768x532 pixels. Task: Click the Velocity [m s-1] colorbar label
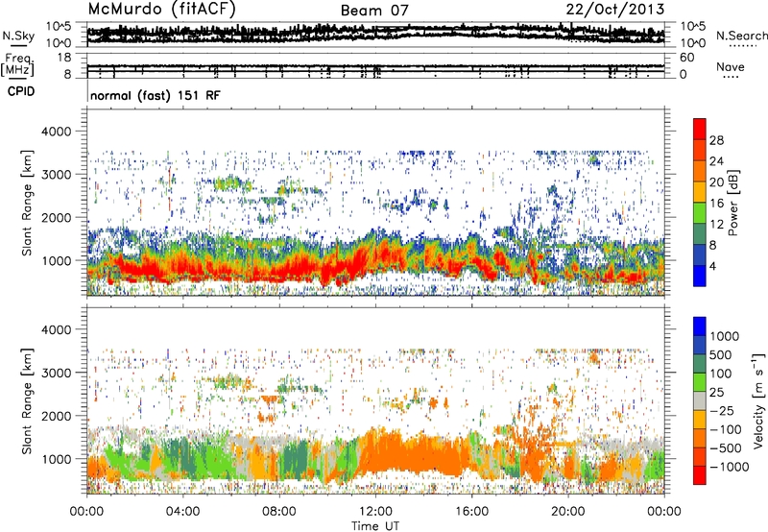point(758,400)
